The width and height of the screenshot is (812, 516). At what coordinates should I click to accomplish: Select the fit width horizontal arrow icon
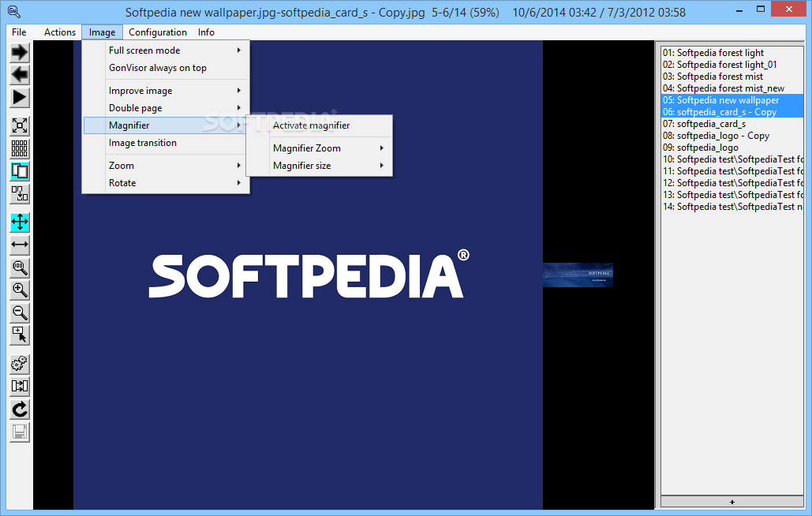tap(20, 245)
